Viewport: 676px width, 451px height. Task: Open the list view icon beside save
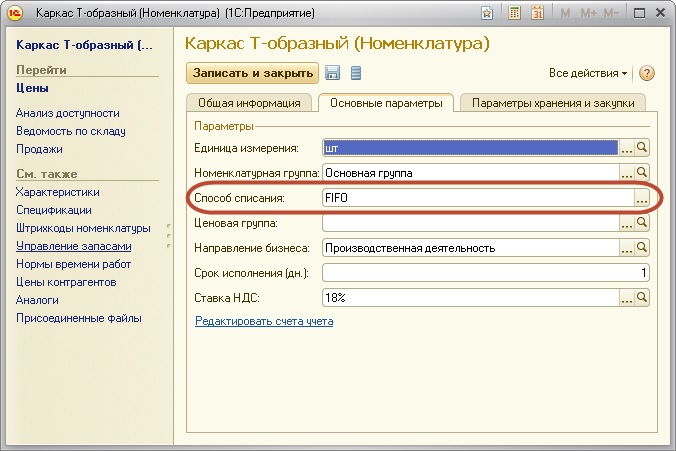click(356, 73)
